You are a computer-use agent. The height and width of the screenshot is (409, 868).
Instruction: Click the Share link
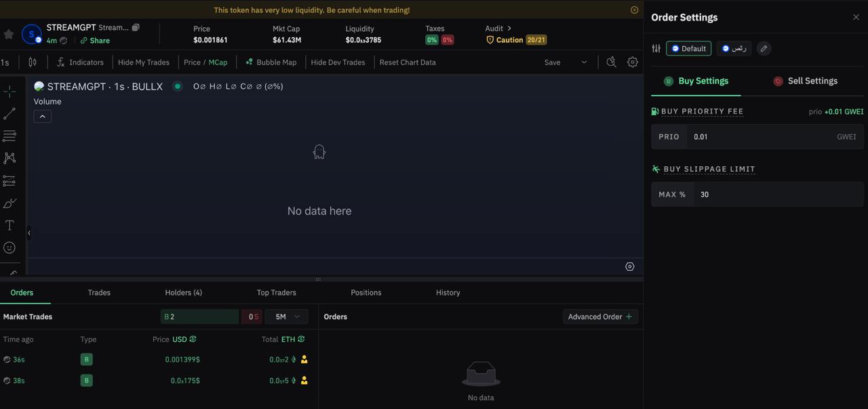pyautogui.click(x=95, y=41)
